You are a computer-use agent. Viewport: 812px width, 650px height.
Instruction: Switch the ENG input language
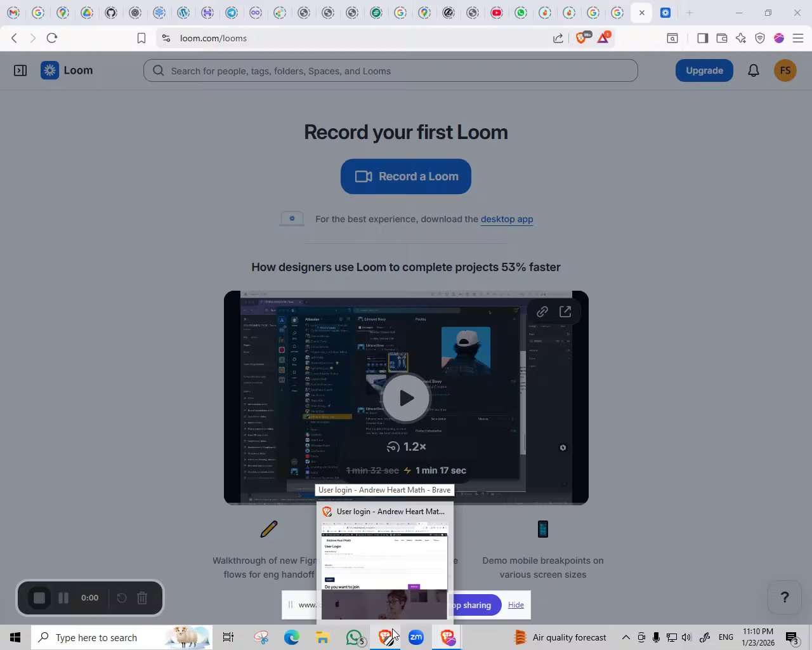(x=726, y=637)
